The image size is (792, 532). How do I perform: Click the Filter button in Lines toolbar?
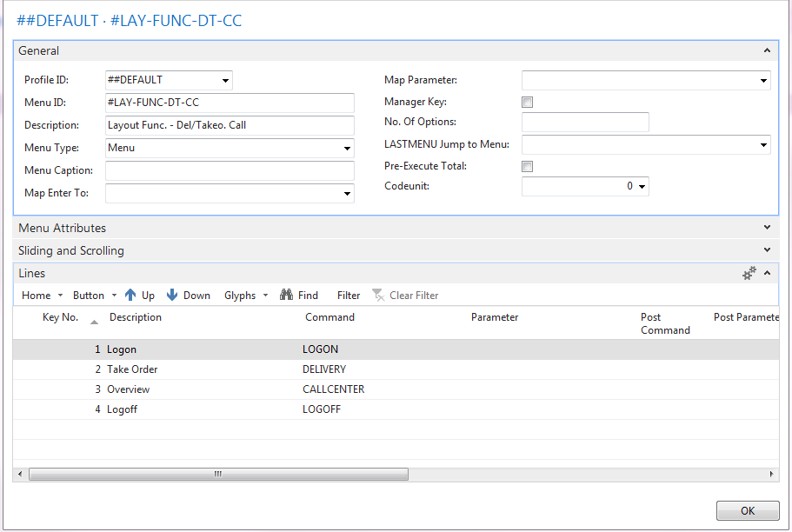coord(348,296)
